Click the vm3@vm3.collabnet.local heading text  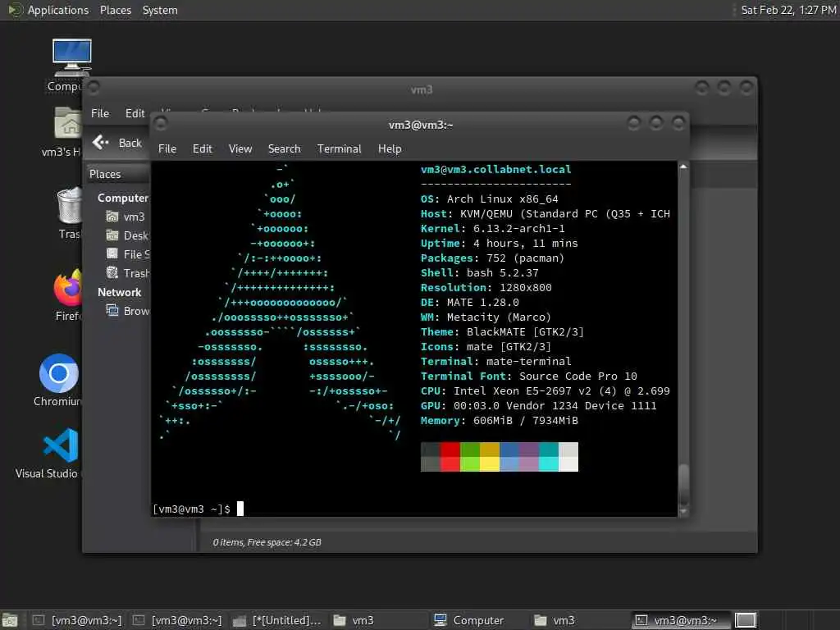[495, 169]
